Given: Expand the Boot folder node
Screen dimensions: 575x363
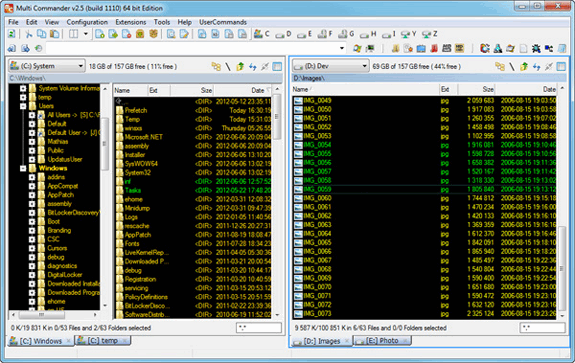Looking at the screenshot, I should 32,221.
